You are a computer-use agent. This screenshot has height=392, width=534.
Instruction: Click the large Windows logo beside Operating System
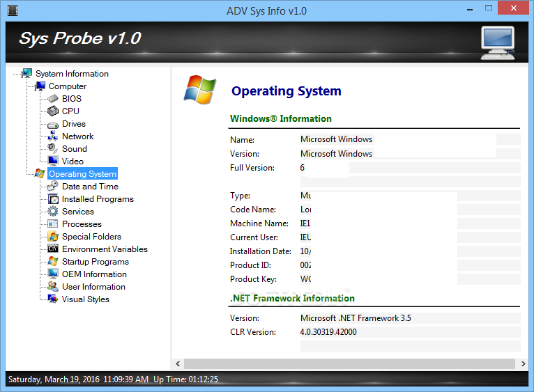click(200, 90)
